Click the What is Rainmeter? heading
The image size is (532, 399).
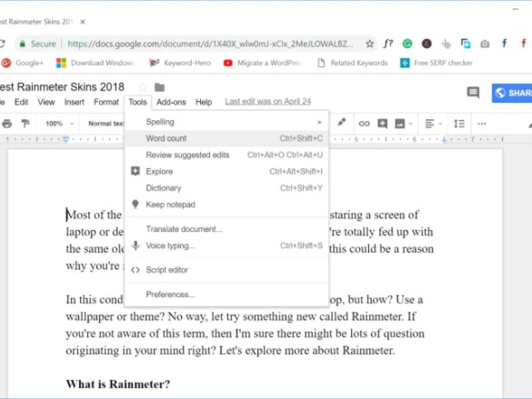(117, 384)
